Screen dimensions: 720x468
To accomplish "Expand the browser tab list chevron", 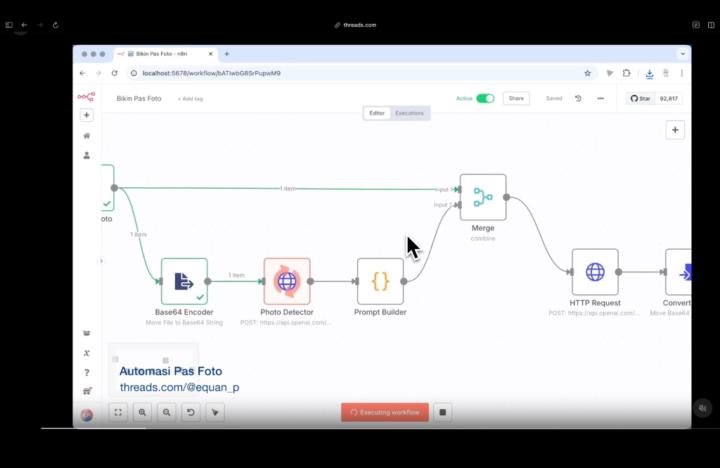I will pyautogui.click(x=683, y=54).
